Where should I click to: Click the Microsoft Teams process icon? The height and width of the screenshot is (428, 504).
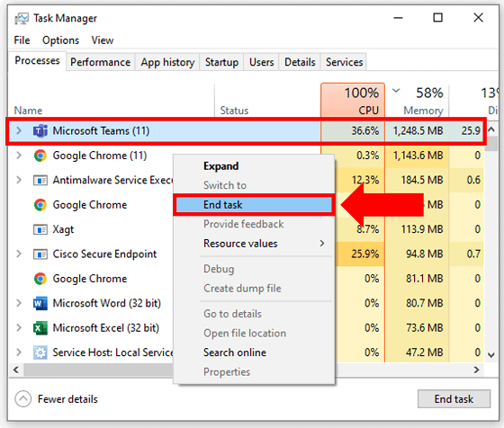40,131
